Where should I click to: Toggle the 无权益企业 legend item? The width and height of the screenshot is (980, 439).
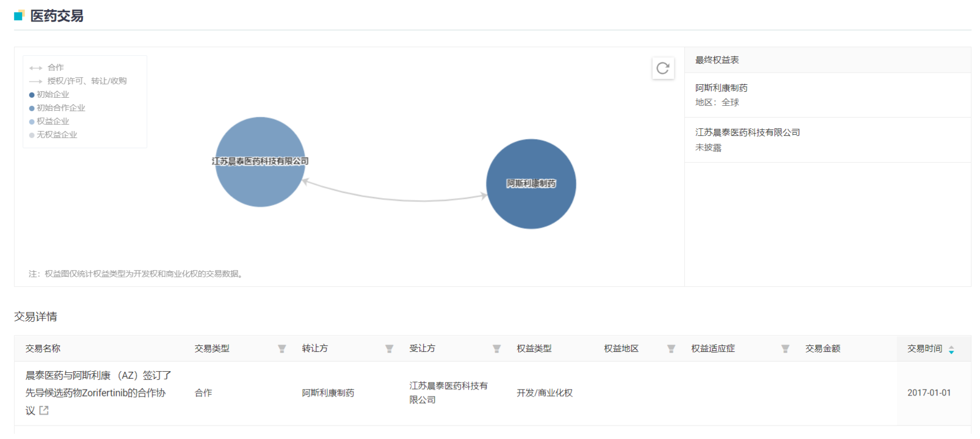pyautogui.click(x=54, y=135)
